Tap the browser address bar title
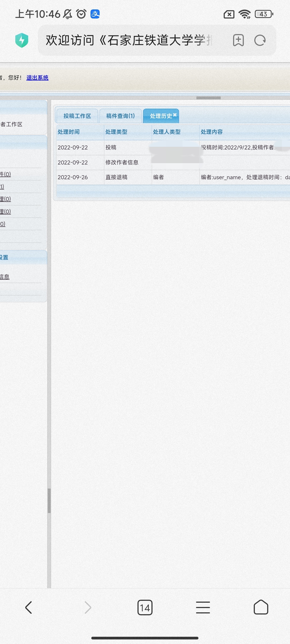The width and height of the screenshot is (290, 644). 129,41
